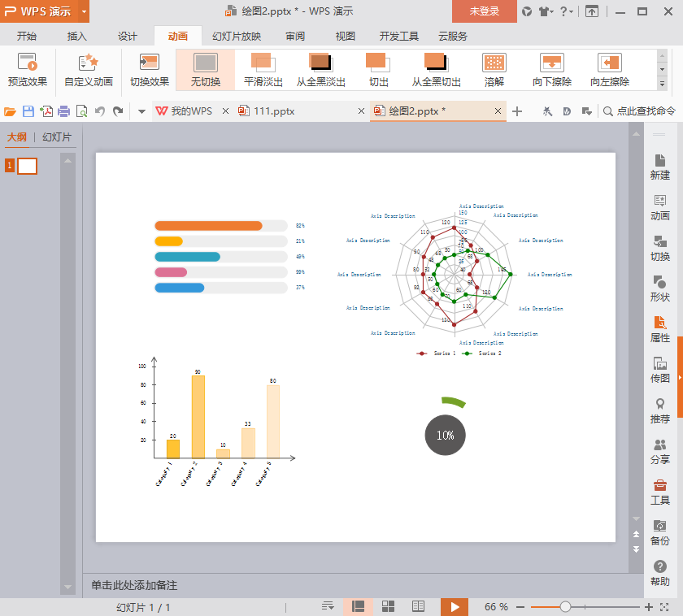Click the export to PDF icon
The height and width of the screenshot is (616, 683).
pyautogui.click(x=46, y=112)
